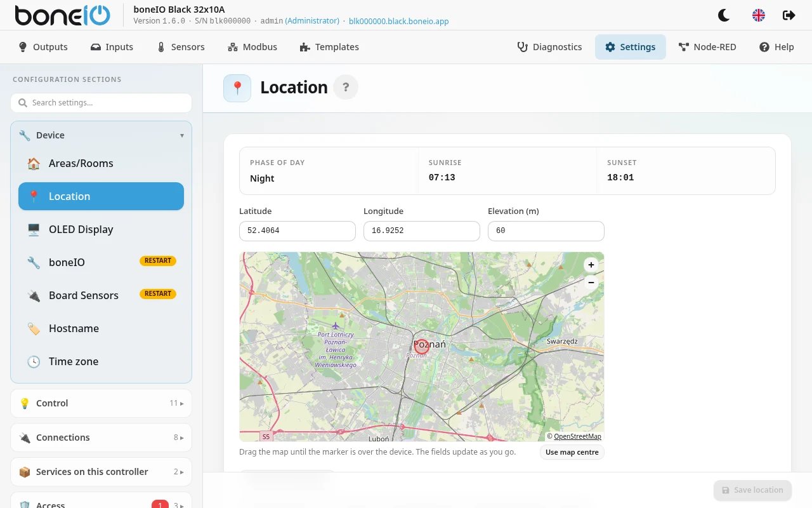This screenshot has width=812, height=508.
Task: Zoom in on the map
Action: pos(591,265)
